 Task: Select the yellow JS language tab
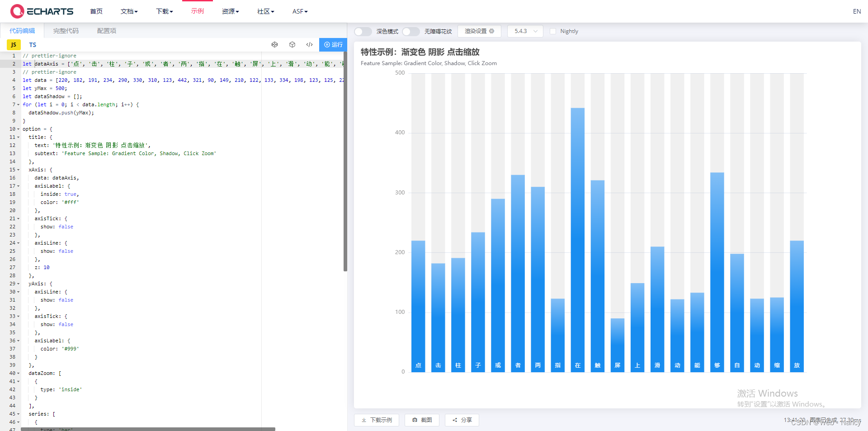coord(13,45)
